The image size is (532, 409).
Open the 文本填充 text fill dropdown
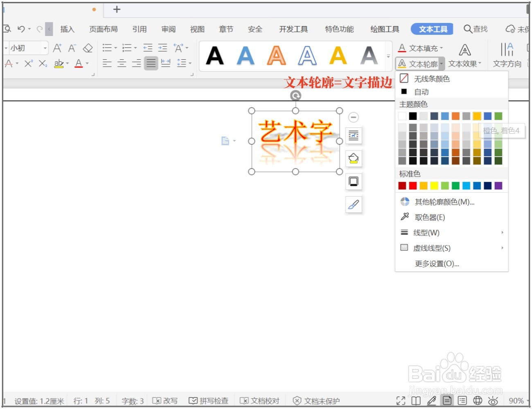tap(420, 48)
